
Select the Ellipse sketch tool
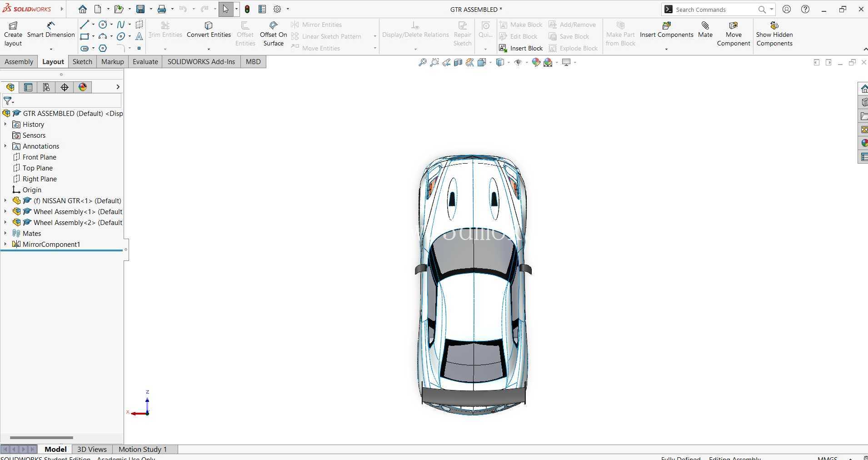tap(121, 36)
